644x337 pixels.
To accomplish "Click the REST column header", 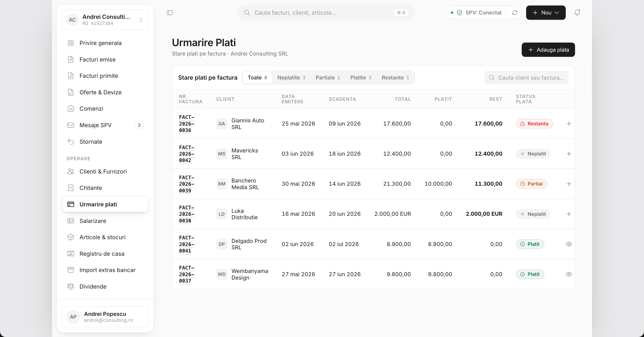I will 496,99.
